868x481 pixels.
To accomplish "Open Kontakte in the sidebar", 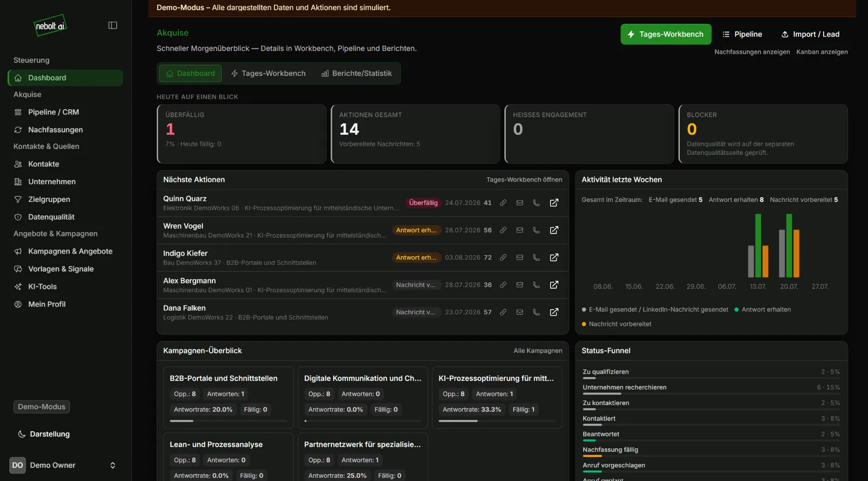I will pos(65,164).
